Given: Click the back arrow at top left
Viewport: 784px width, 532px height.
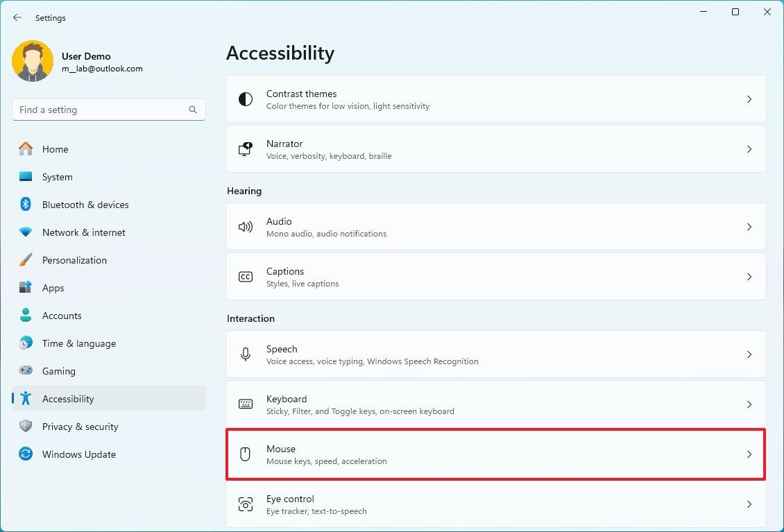Looking at the screenshot, I should pyautogui.click(x=17, y=17).
